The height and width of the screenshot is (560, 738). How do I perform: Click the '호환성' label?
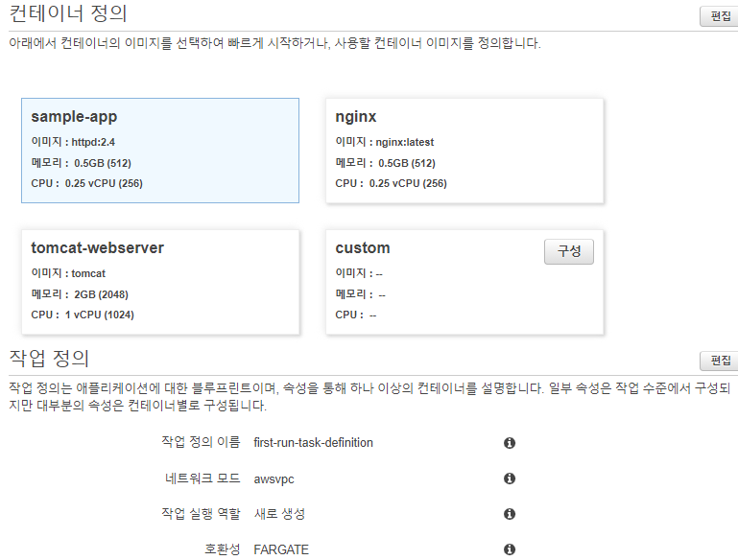click(x=222, y=549)
